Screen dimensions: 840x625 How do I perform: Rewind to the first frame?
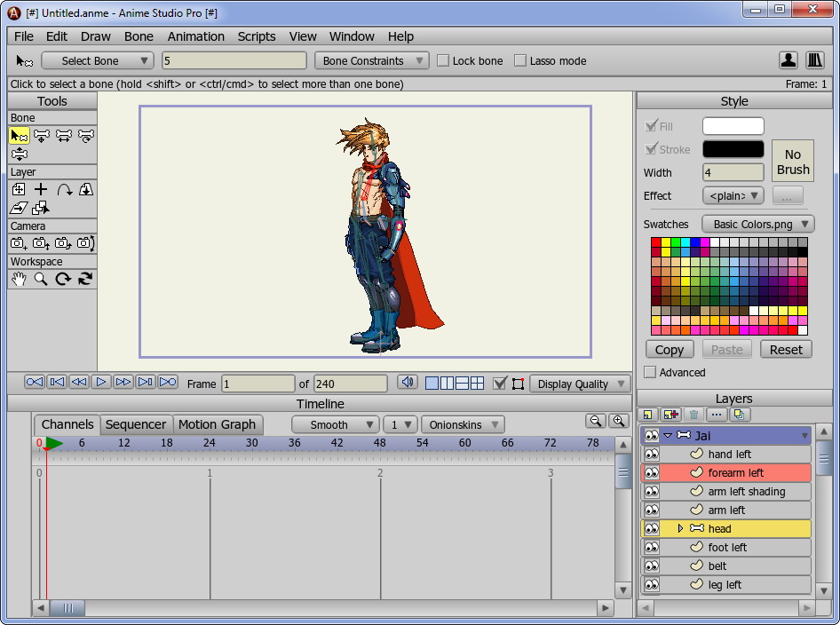click(35, 382)
